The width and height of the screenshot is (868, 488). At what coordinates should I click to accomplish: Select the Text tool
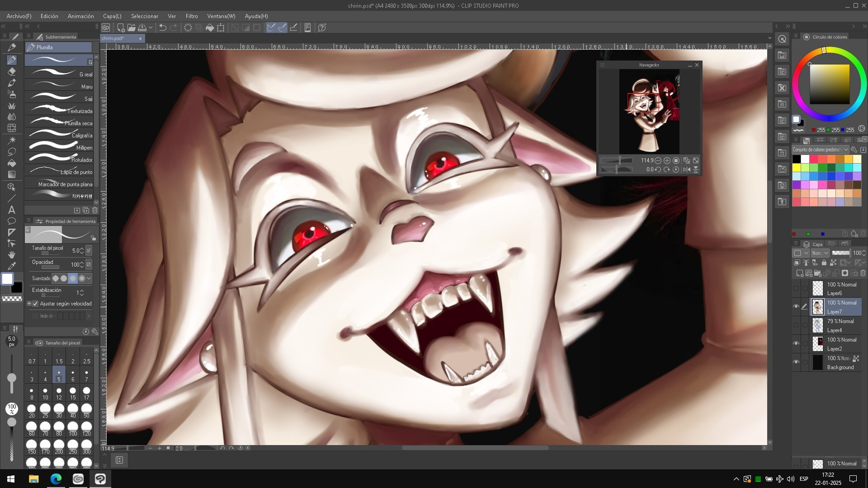12,210
